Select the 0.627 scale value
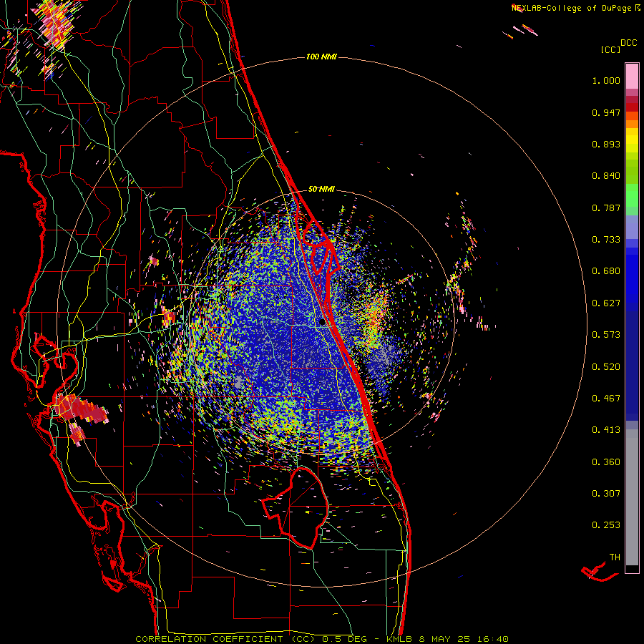644x644 pixels. point(606,303)
